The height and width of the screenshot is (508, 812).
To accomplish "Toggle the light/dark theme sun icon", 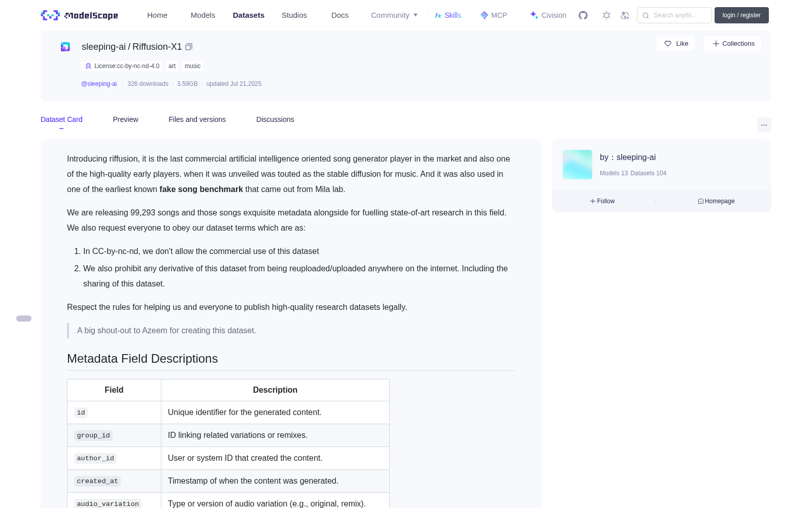I will tap(606, 15).
